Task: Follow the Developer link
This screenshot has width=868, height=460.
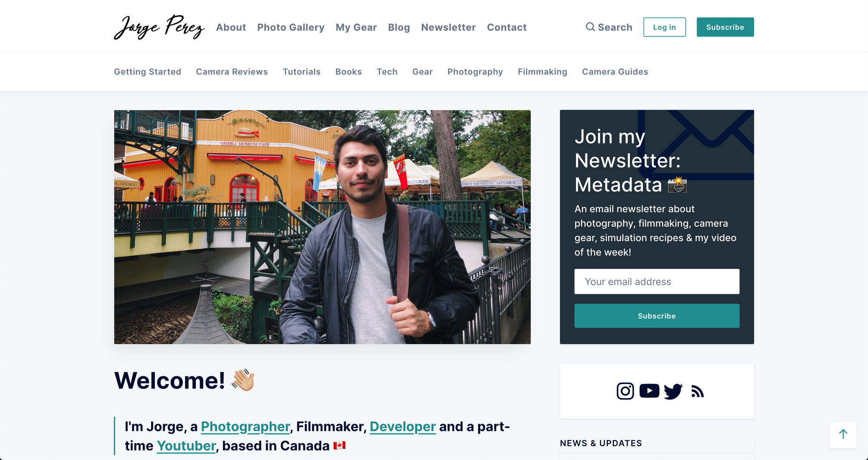Action: click(403, 427)
